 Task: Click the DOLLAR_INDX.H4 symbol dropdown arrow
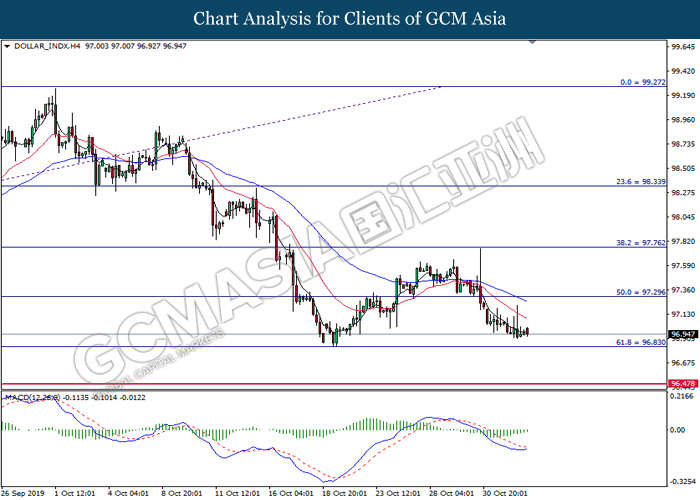coord(7,46)
